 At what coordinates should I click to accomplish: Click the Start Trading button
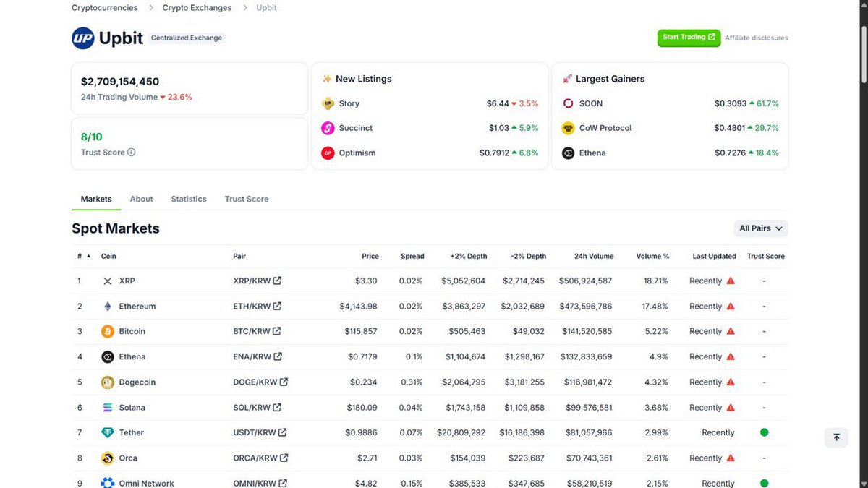[689, 37]
